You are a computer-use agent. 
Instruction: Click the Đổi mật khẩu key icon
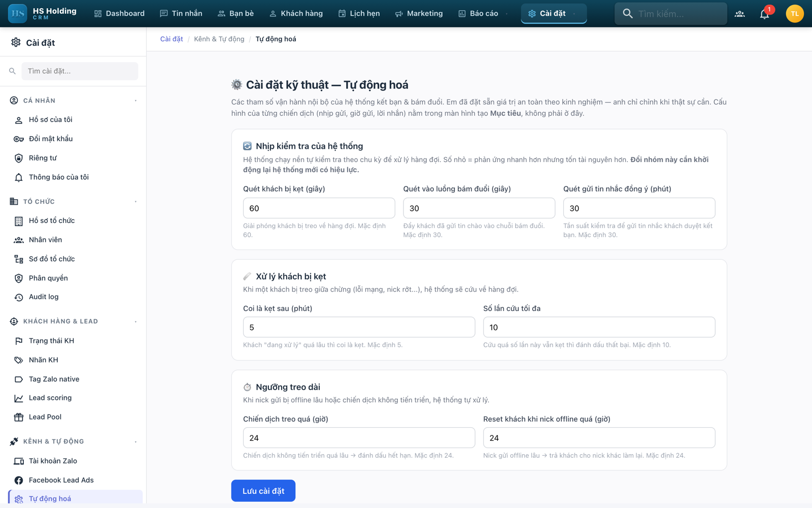19,139
